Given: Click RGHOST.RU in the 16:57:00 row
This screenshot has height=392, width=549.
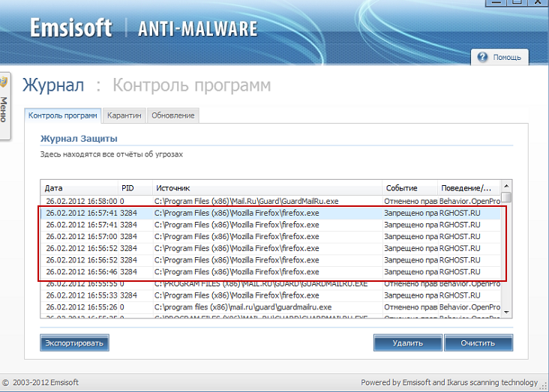Looking at the screenshot, I should (x=460, y=237).
